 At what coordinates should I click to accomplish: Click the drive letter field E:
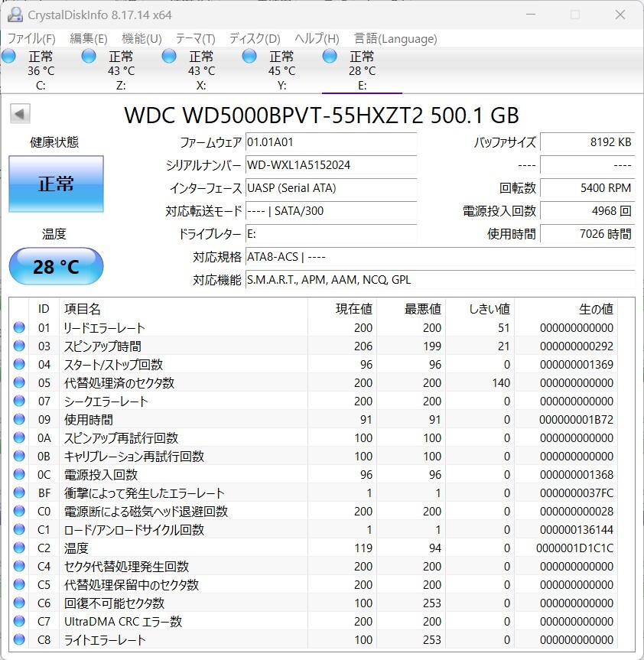point(331,234)
